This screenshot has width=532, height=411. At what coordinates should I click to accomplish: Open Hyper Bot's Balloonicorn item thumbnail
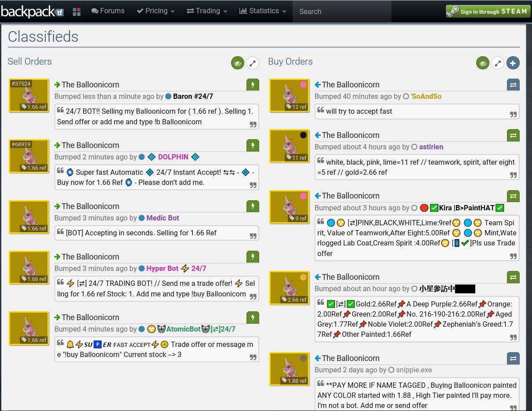29,268
